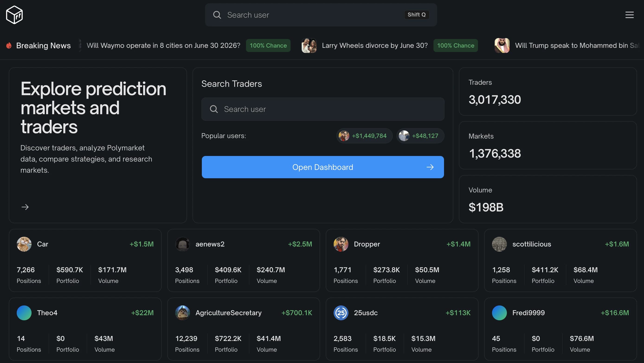
Task: Focus the Search Traders input field
Action: click(323, 109)
